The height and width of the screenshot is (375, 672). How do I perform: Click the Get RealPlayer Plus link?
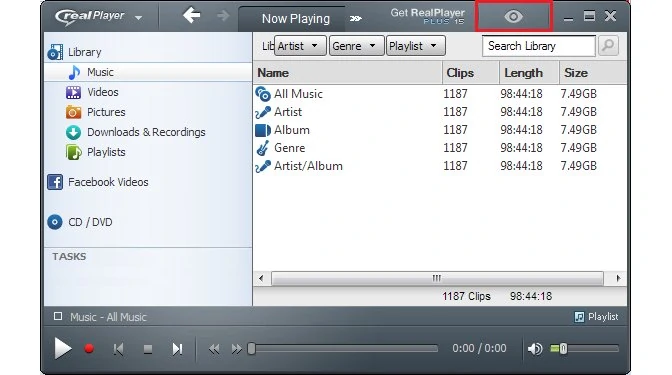point(427,16)
